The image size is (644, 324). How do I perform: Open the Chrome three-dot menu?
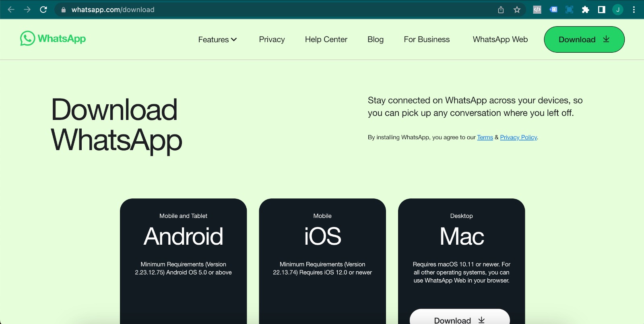tap(634, 10)
